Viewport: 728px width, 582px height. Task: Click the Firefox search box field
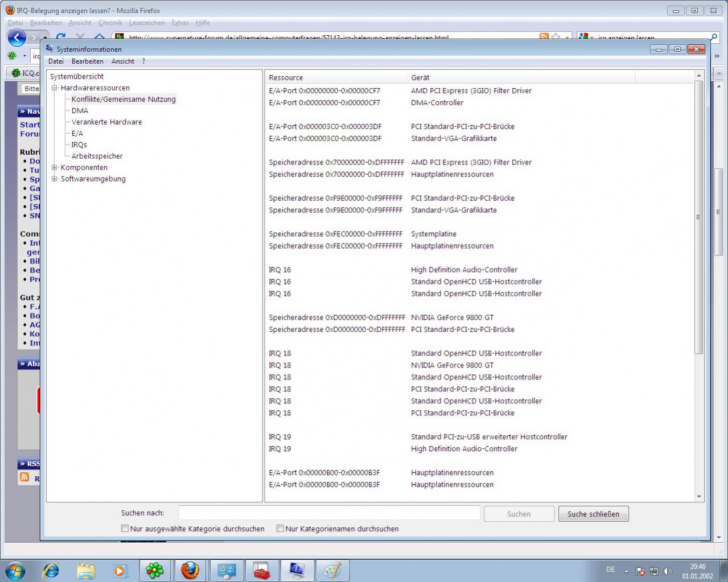[648, 38]
